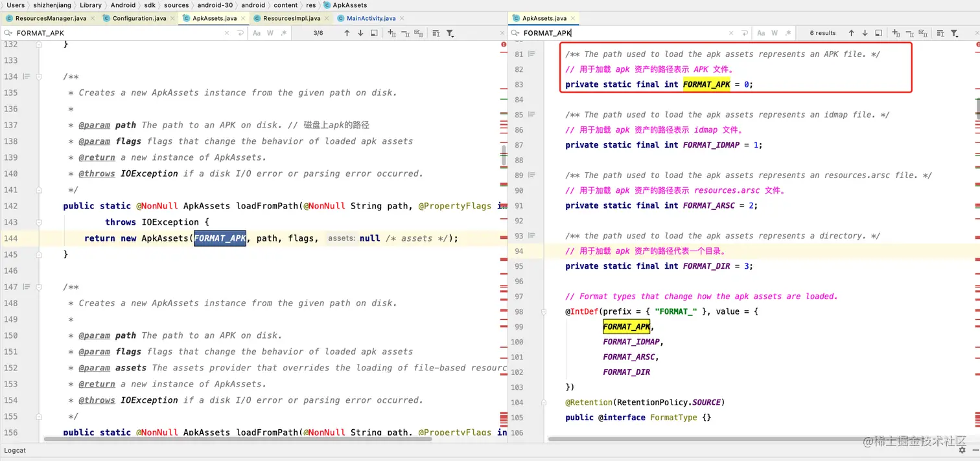Screen dimensions: 980x461
Task: Toggle Match Case in right find bar
Action: coord(761,33)
